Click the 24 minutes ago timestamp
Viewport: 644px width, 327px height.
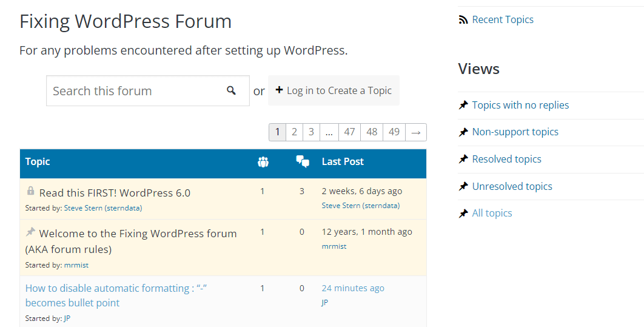click(x=353, y=288)
